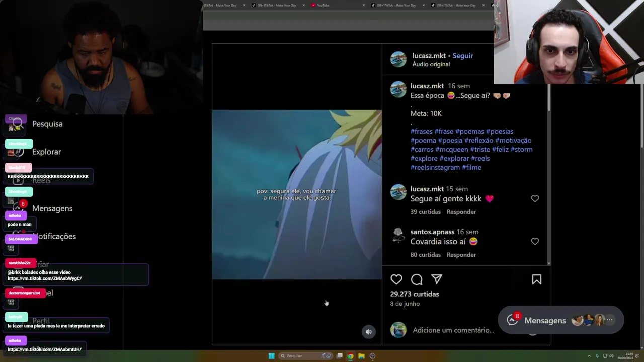Open the santos.apnass username link
Viewport: 644px width, 362px height.
tap(432, 232)
